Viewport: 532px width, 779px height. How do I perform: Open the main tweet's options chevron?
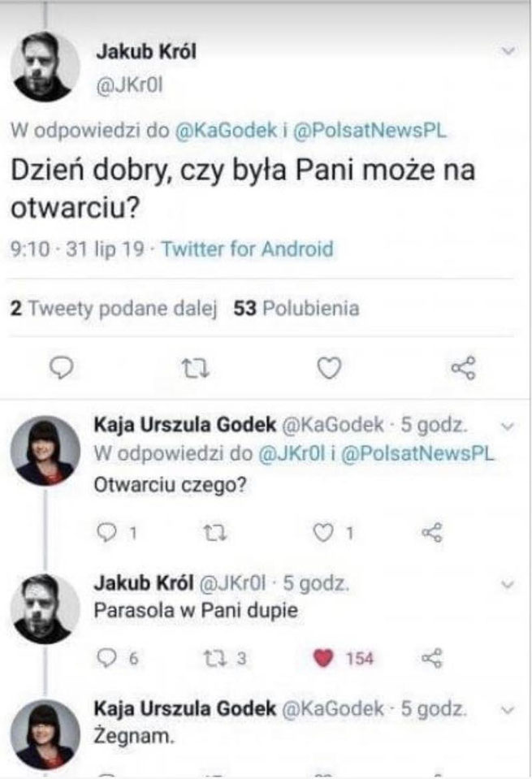pyautogui.click(x=509, y=52)
